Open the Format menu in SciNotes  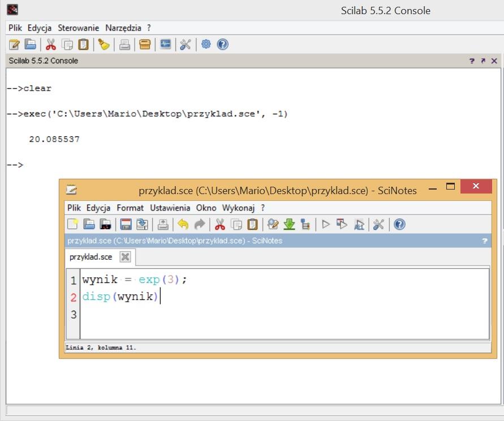coord(130,208)
